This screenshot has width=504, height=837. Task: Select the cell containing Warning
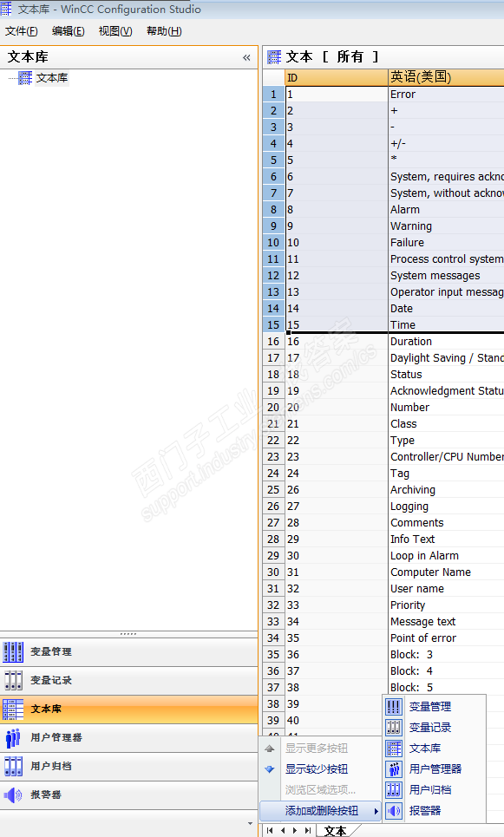pyautogui.click(x=446, y=226)
